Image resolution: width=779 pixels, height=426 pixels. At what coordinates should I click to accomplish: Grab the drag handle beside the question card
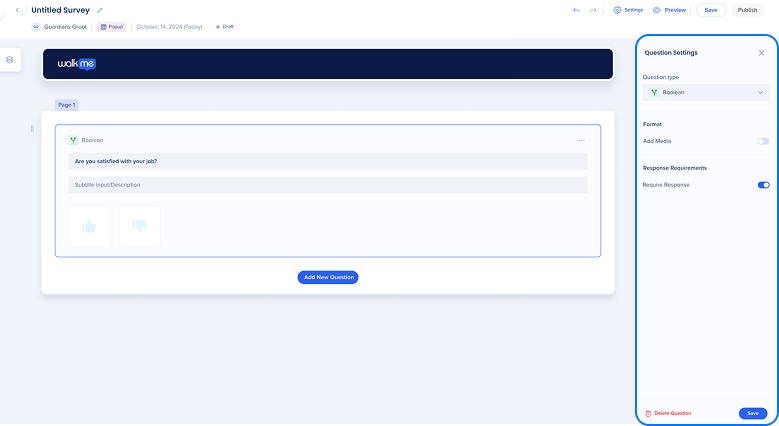pyautogui.click(x=32, y=129)
